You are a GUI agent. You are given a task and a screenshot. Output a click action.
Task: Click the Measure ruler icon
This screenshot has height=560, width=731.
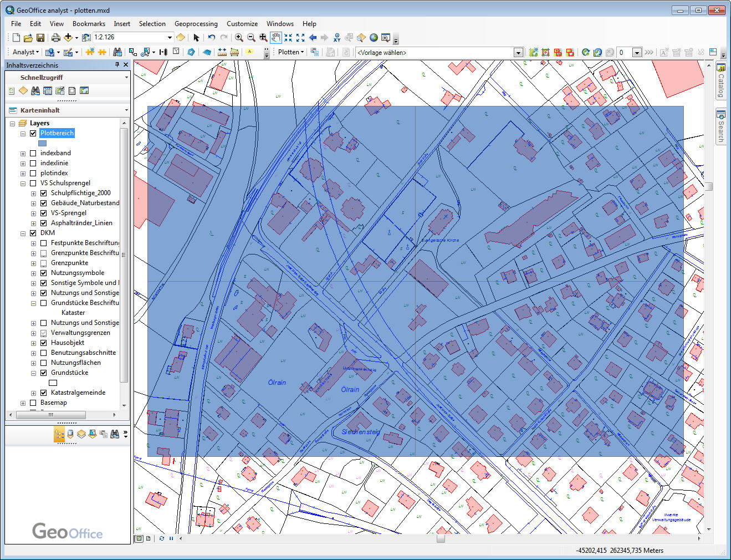[222, 52]
